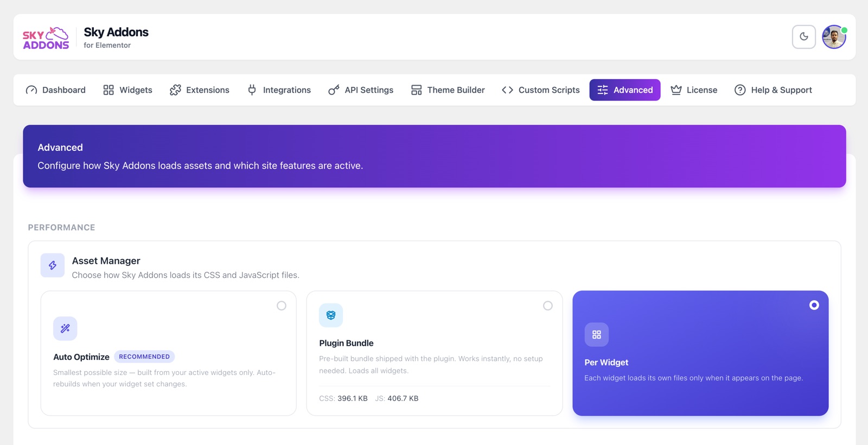Click the Auto Optimize card title
Viewport: 868px width, 445px height.
coord(81,357)
